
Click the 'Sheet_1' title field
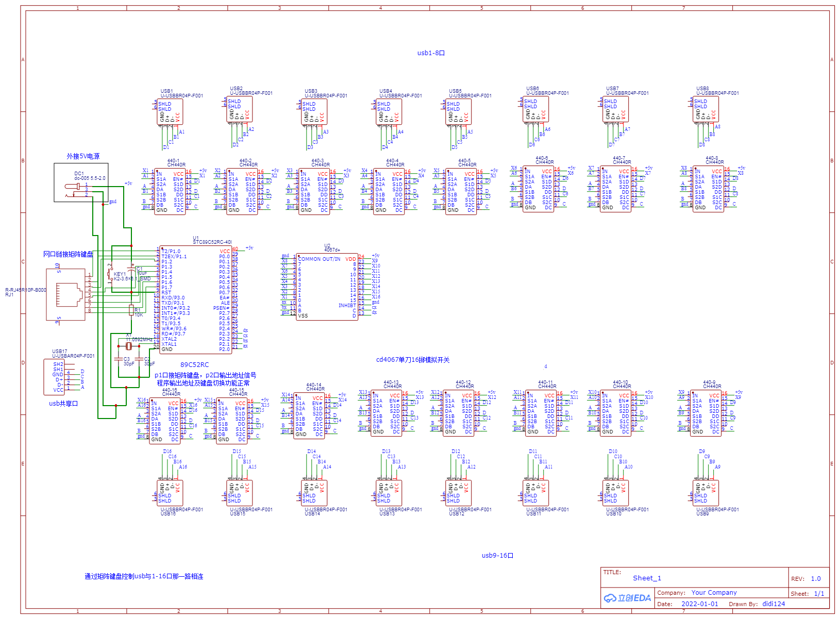point(647,578)
